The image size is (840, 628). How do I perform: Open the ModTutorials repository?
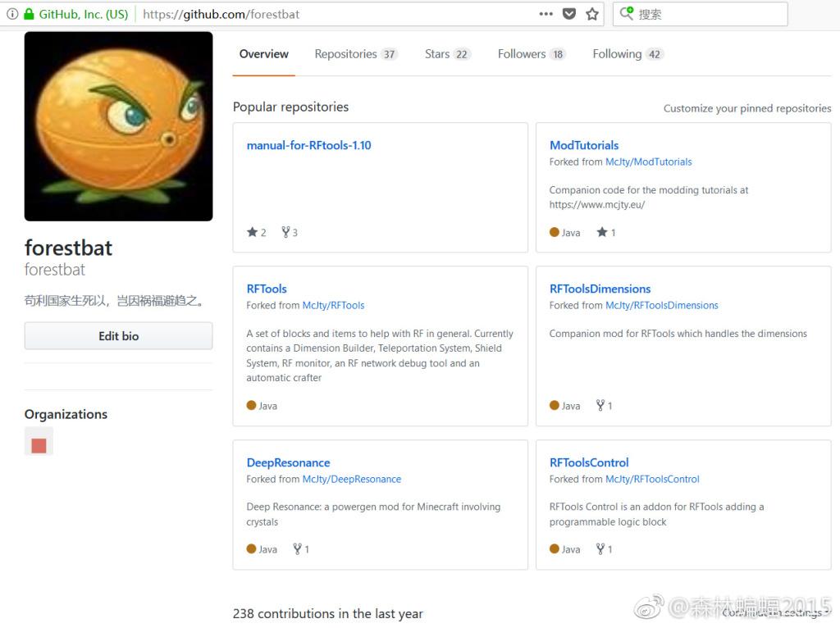click(x=584, y=145)
